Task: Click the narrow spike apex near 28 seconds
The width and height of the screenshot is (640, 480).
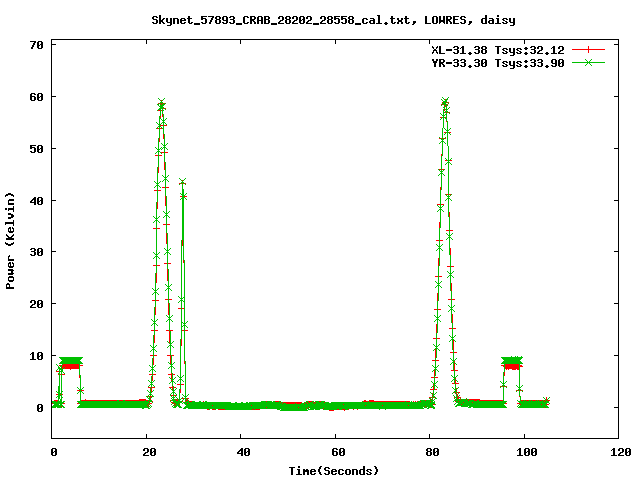Action: click(182, 182)
